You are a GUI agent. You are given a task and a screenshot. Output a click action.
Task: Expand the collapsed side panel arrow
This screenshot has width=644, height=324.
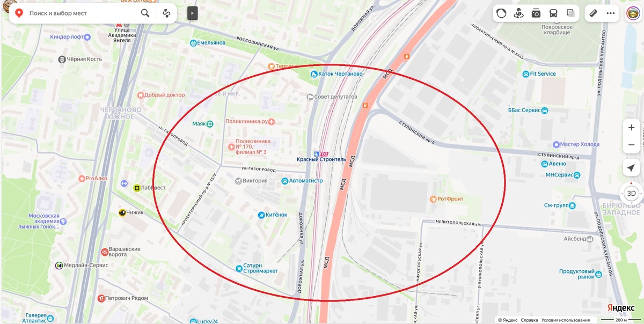[192, 13]
